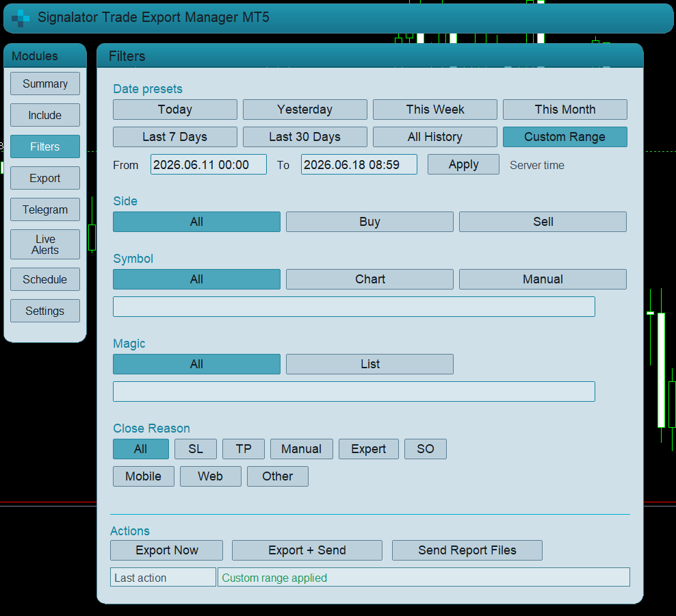This screenshot has height=616, width=676.
Task: Select the Filters module
Action: [x=45, y=146]
